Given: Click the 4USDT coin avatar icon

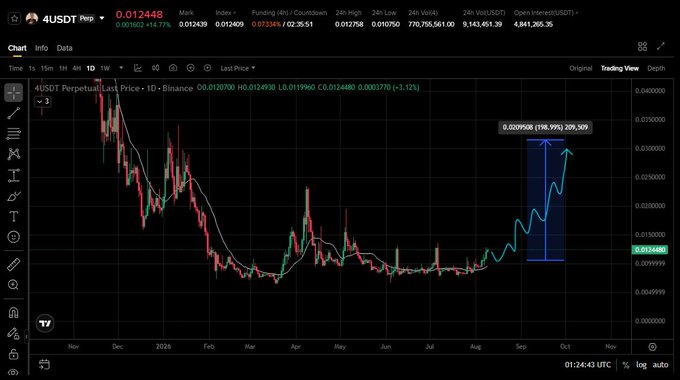Looking at the screenshot, I should [32, 19].
